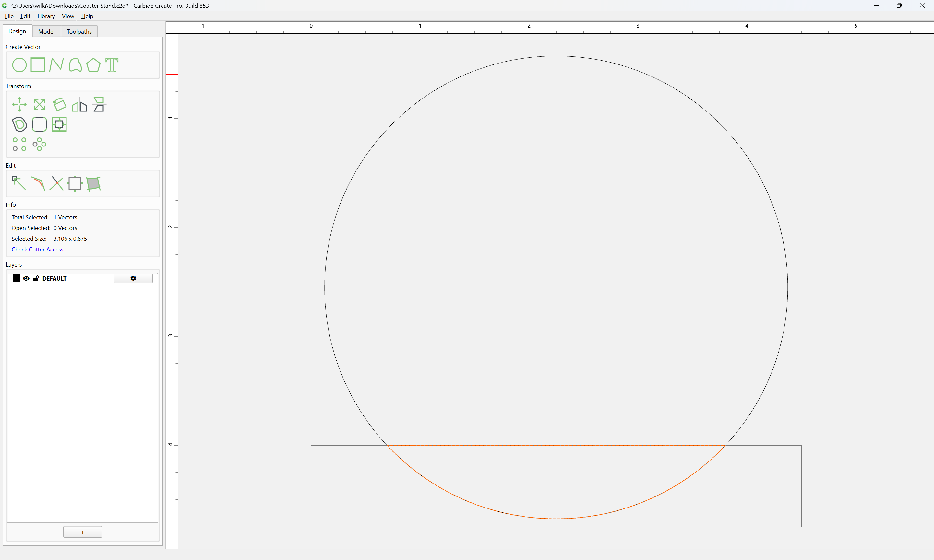Select the Rectangle vector tool

point(38,65)
